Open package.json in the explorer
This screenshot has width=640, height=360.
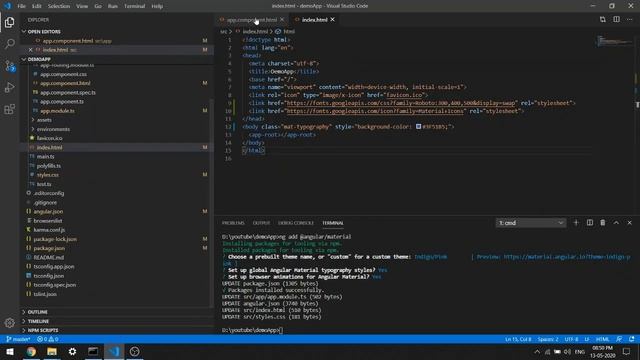(49, 248)
